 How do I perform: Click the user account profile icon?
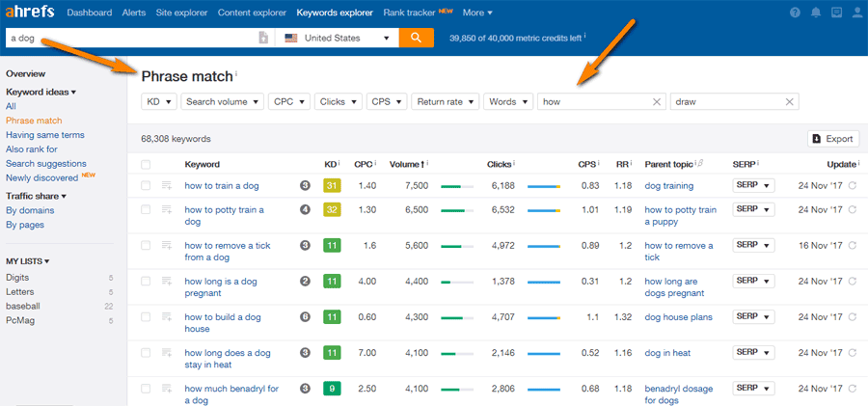pyautogui.click(x=856, y=13)
